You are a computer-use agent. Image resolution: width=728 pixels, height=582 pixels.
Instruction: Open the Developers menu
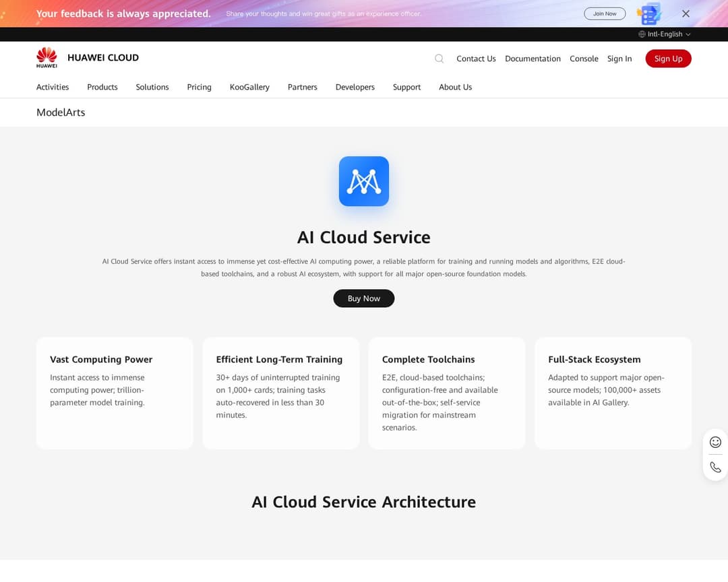tap(355, 88)
